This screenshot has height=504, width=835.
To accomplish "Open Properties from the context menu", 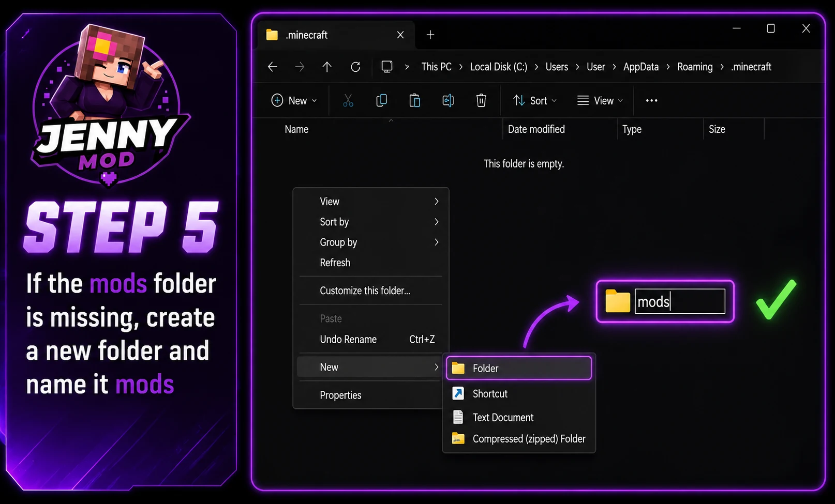I will coord(370,395).
